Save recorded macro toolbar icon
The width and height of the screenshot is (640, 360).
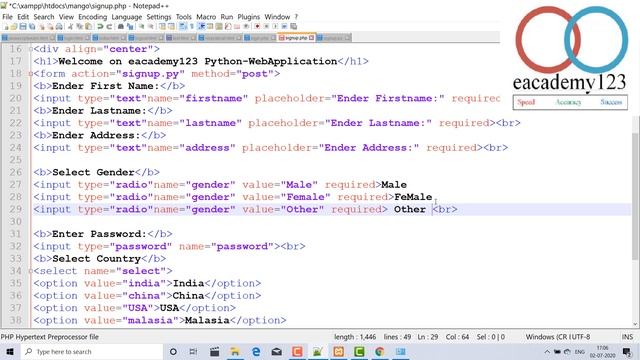293,27
